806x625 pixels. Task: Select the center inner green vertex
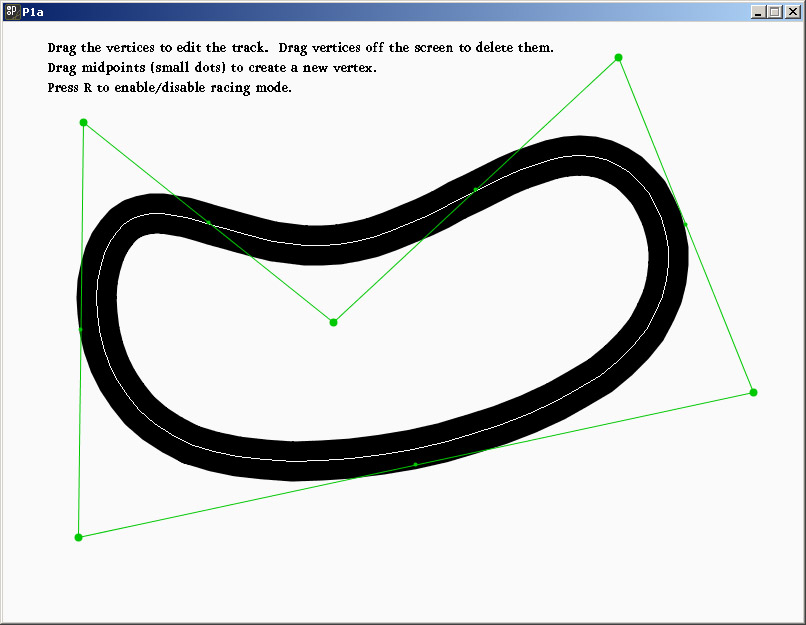coord(333,322)
